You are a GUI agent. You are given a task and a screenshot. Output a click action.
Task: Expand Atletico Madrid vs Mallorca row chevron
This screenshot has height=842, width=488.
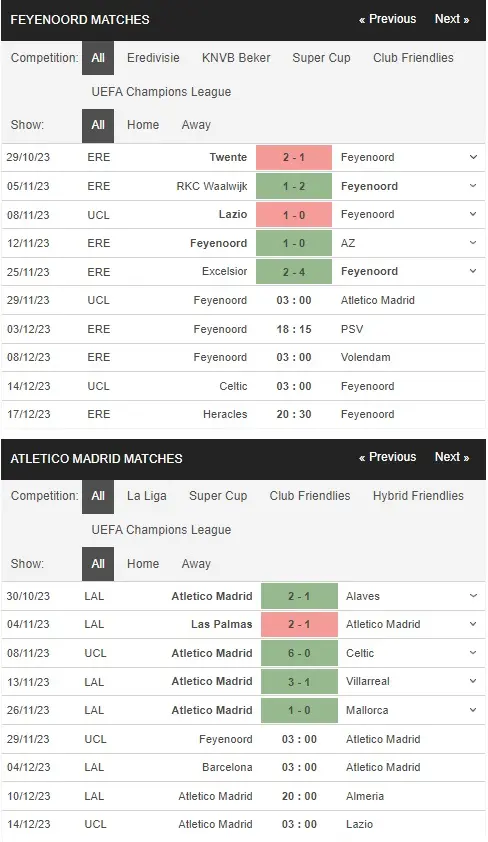[x=473, y=710]
